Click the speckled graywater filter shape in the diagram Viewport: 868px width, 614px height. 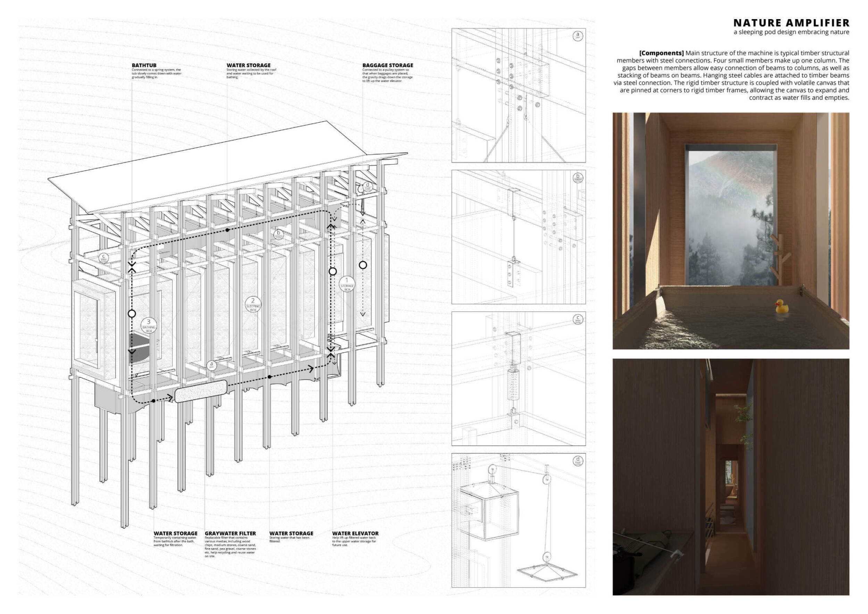coord(201,392)
